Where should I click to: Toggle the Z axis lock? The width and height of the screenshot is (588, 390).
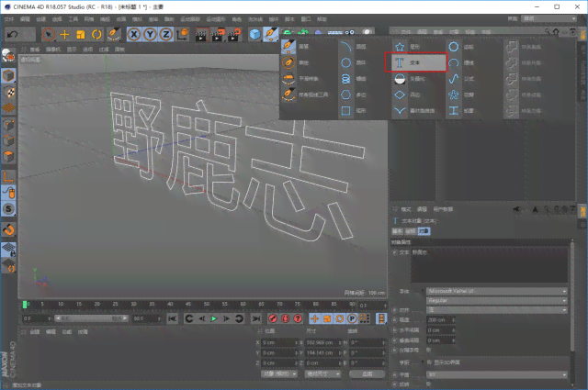(x=166, y=35)
